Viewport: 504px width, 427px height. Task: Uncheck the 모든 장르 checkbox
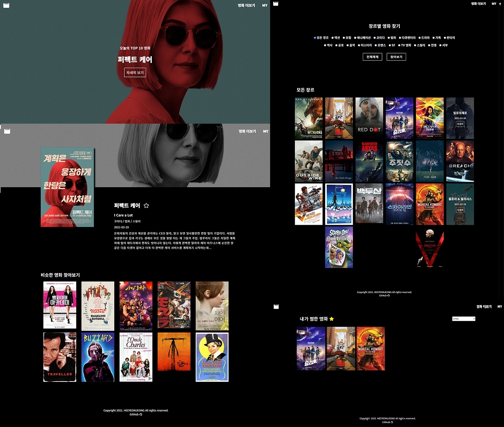315,38
